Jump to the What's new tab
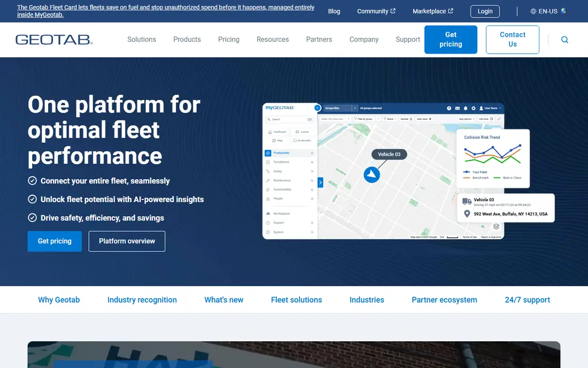Image resolution: width=588 pixels, height=368 pixels. [224, 300]
